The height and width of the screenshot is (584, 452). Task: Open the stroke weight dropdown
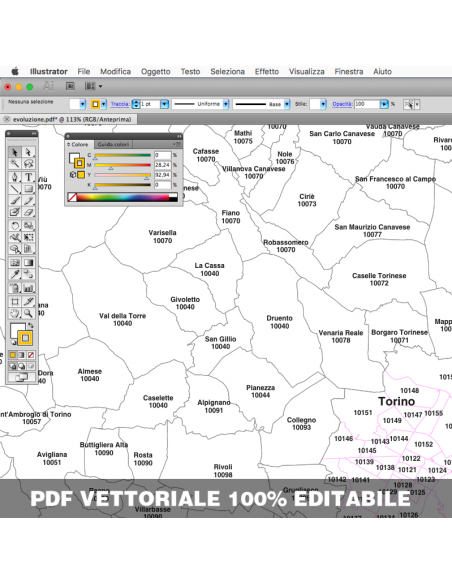[164, 104]
